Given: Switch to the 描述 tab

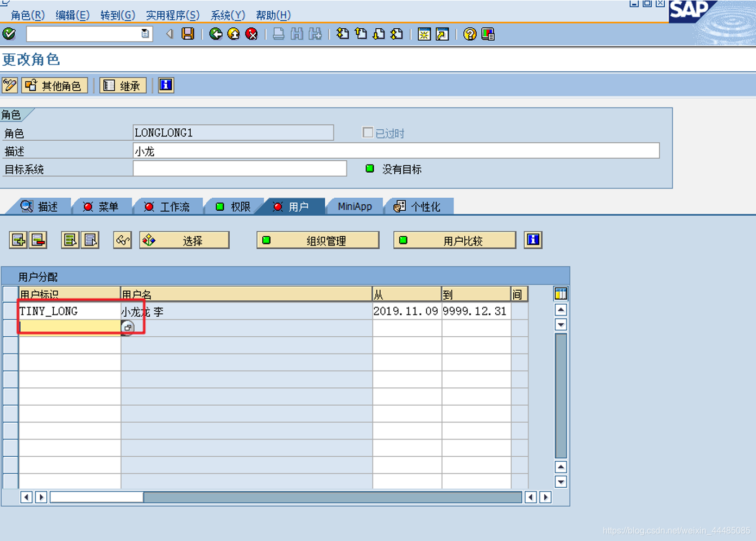Looking at the screenshot, I should [39, 206].
